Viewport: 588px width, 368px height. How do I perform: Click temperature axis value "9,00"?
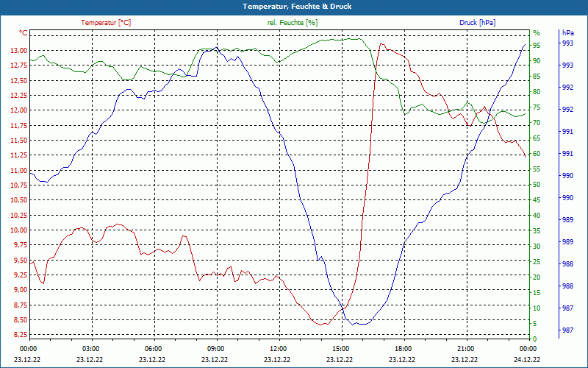[x=19, y=290]
